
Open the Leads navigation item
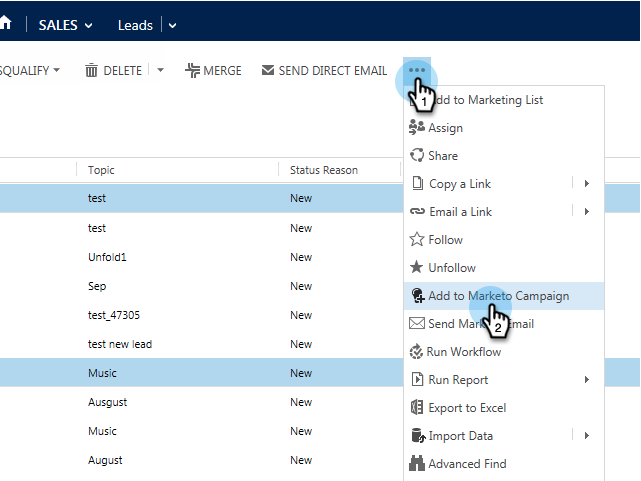click(x=135, y=25)
